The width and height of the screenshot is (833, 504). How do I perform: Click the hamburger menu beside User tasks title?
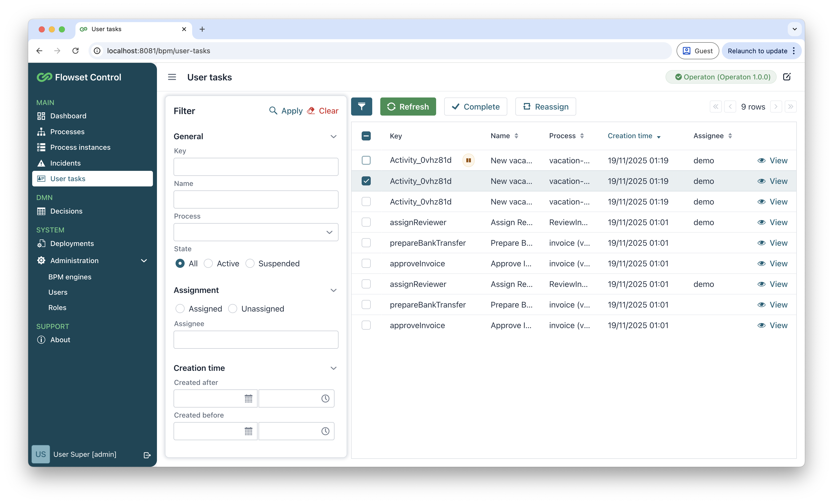[x=172, y=77]
